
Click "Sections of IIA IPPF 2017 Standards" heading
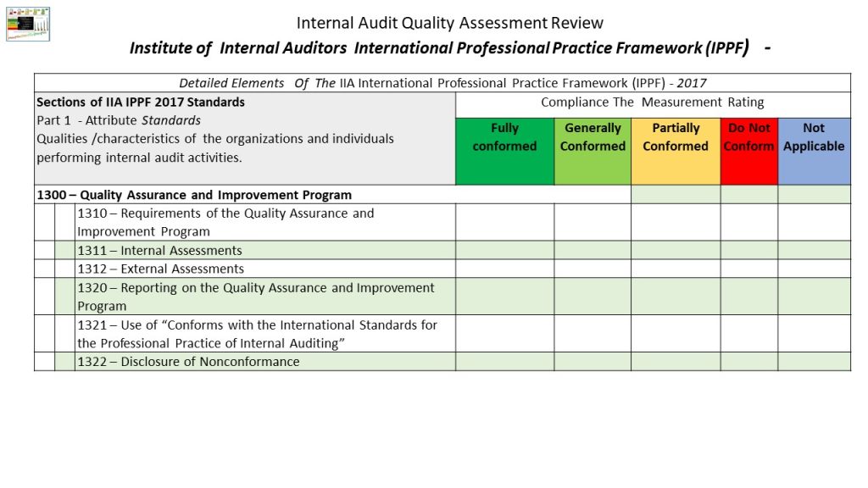141,102
